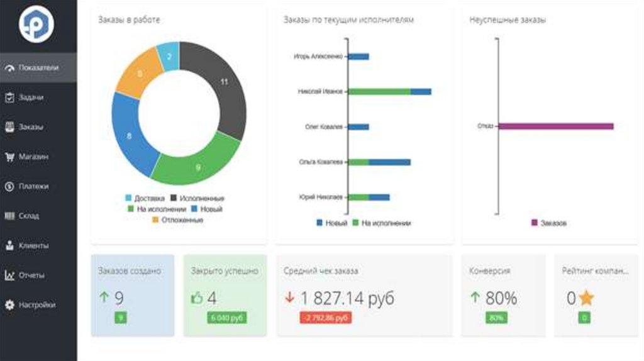This screenshot has width=644, height=361.
Task: Open Настройки settings label
Action: pyautogui.click(x=37, y=305)
